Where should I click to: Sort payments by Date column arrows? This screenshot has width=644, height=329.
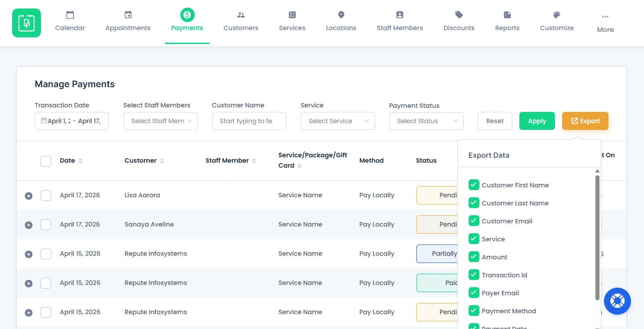point(80,161)
